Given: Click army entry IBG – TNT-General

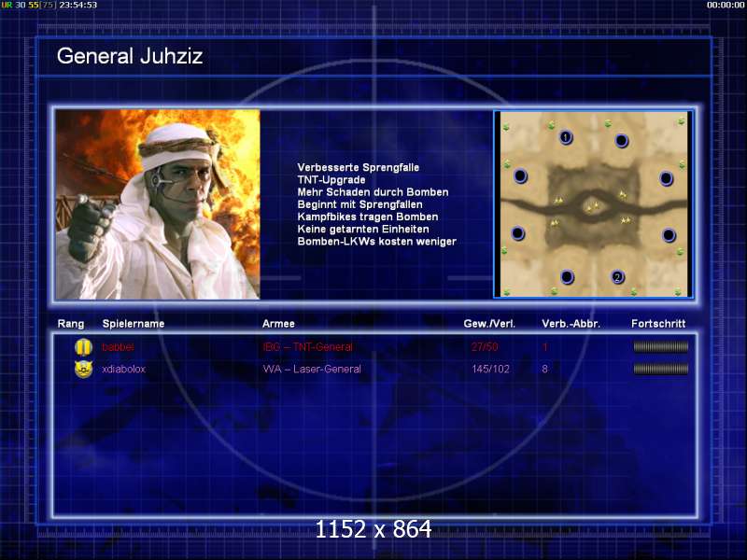Looking at the screenshot, I should 308,347.
